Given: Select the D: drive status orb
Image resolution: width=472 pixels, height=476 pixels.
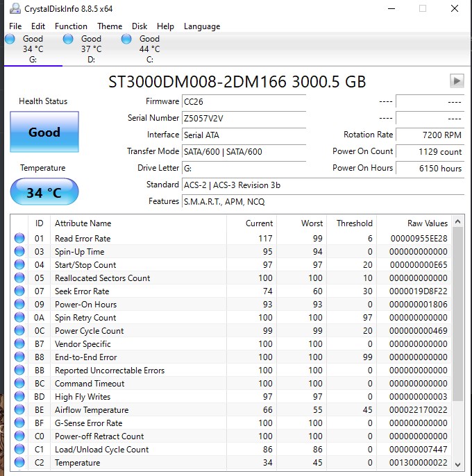Looking at the screenshot, I should coord(68,39).
